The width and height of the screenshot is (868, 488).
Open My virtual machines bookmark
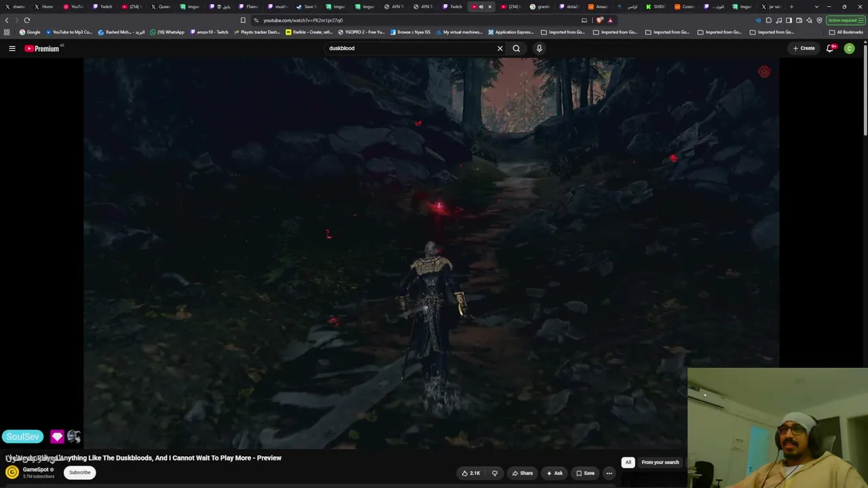459,32
